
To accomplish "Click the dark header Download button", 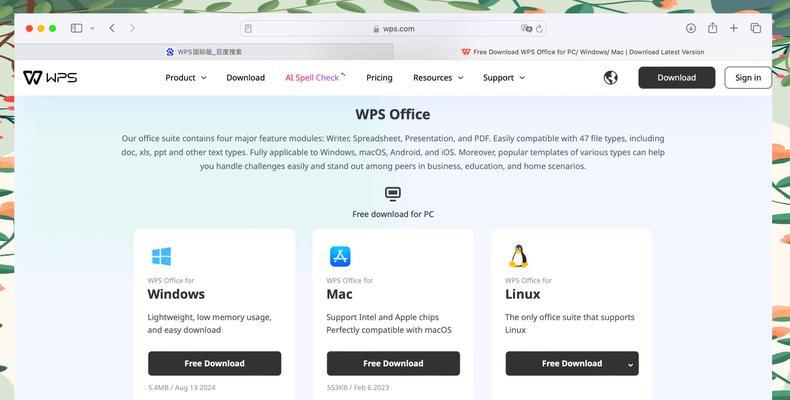I will click(677, 78).
